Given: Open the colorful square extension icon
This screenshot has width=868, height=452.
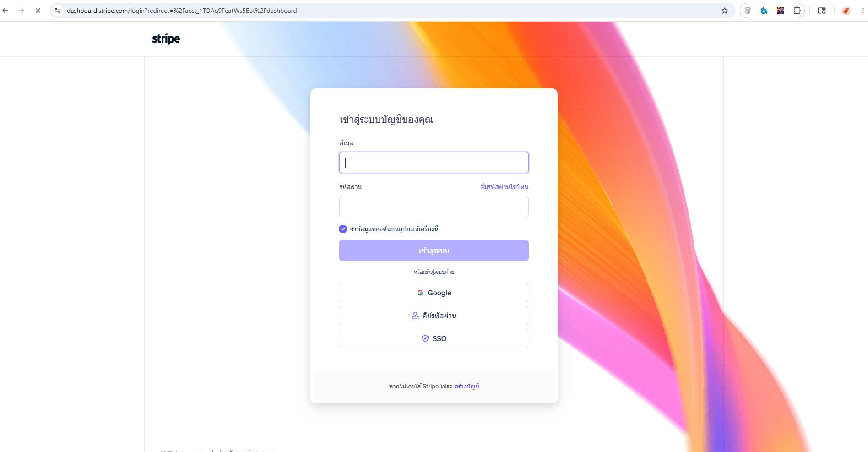Looking at the screenshot, I should [781, 11].
